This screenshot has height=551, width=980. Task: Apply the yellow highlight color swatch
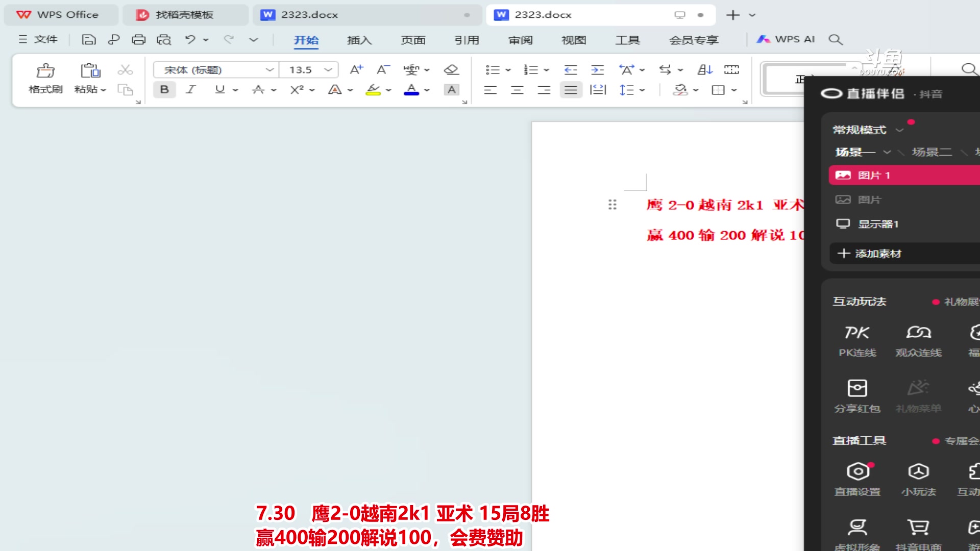tap(373, 90)
